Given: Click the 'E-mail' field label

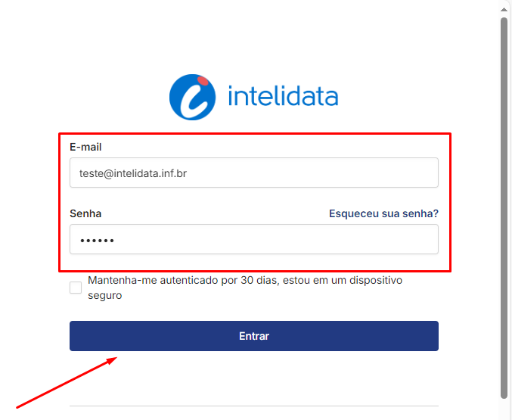Looking at the screenshot, I should point(85,147).
